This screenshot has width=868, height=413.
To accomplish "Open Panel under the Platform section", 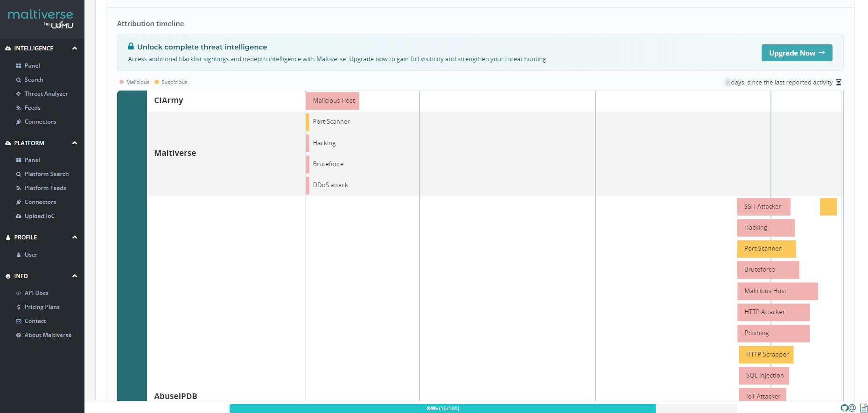I will click(x=32, y=160).
